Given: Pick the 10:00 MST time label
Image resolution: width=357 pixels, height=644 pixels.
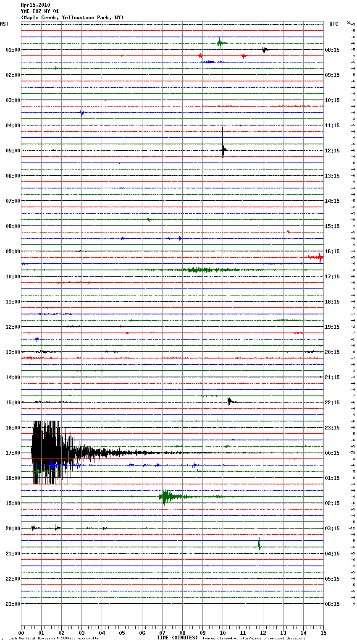Looking at the screenshot, I should point(13,277).
